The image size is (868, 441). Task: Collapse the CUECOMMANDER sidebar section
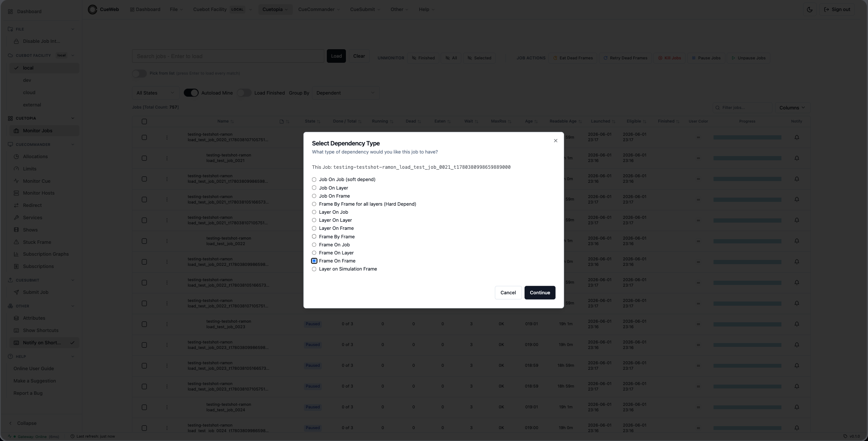point(73,145)
